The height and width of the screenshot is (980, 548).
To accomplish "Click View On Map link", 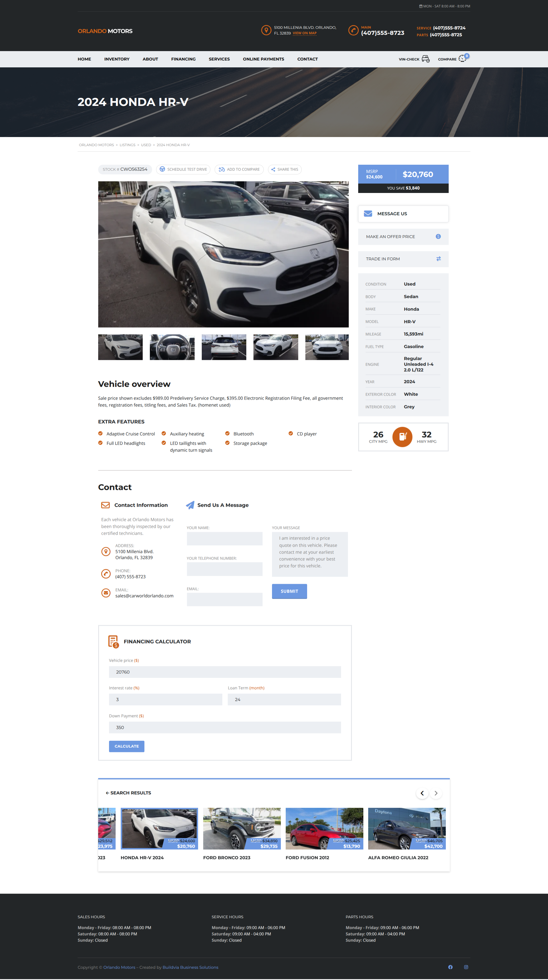I will pos(304,33).
